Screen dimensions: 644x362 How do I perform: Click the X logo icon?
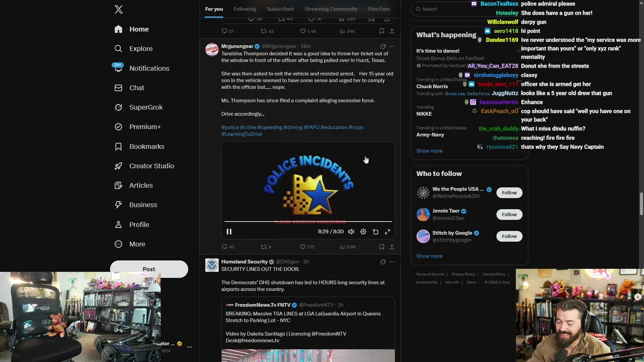pos(119,9)
